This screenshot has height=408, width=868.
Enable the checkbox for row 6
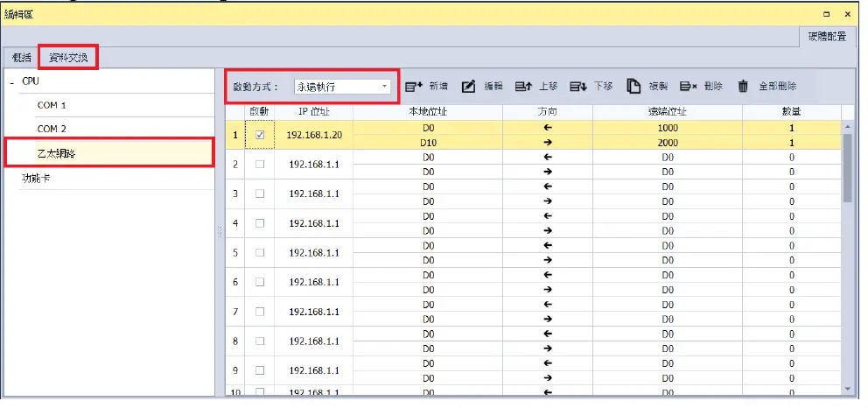[260, 282]
